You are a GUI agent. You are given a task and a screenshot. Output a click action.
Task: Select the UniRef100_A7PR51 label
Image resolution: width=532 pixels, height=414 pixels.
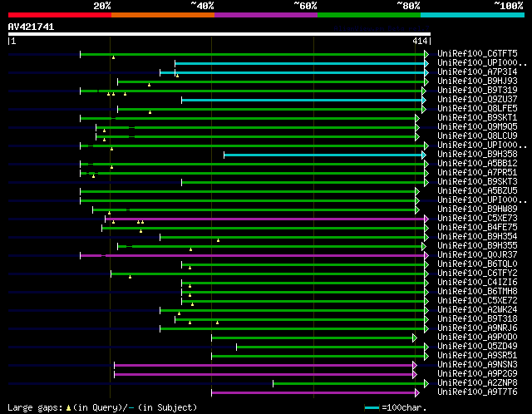(x=477, y=173)
